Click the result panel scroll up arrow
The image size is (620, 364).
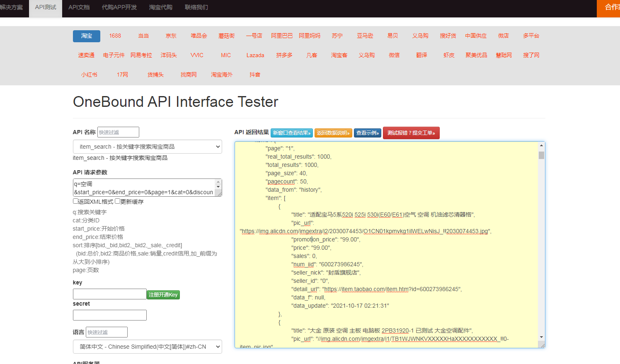(x=541, y=145)
